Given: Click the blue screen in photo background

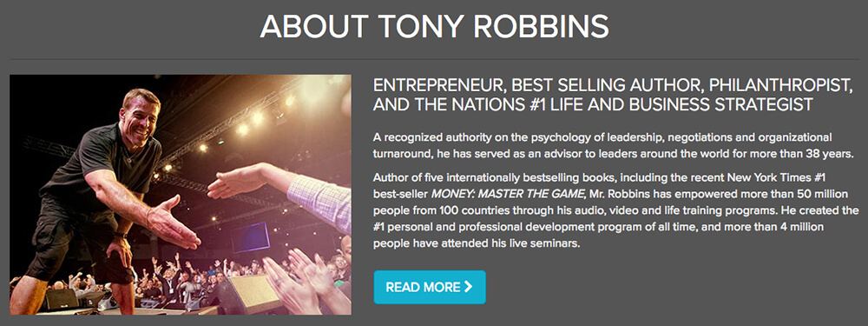Looking at the screenshot, I should click(250, 237).
